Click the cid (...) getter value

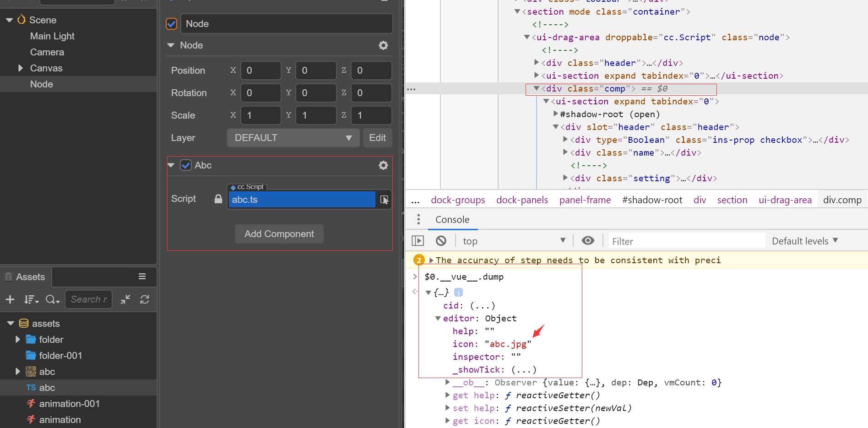click(x=483, y=306)
